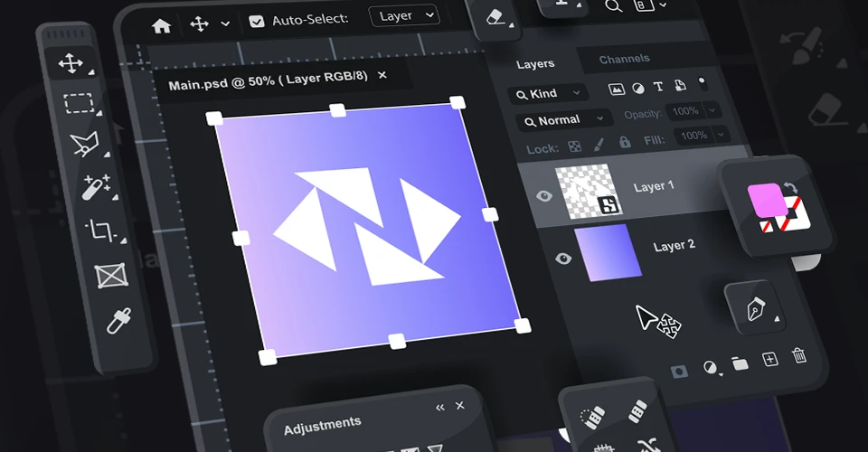Select the Magic Wand tool
Image resolution: width=868 pixels, height=452 pixels.
[95, 187]
